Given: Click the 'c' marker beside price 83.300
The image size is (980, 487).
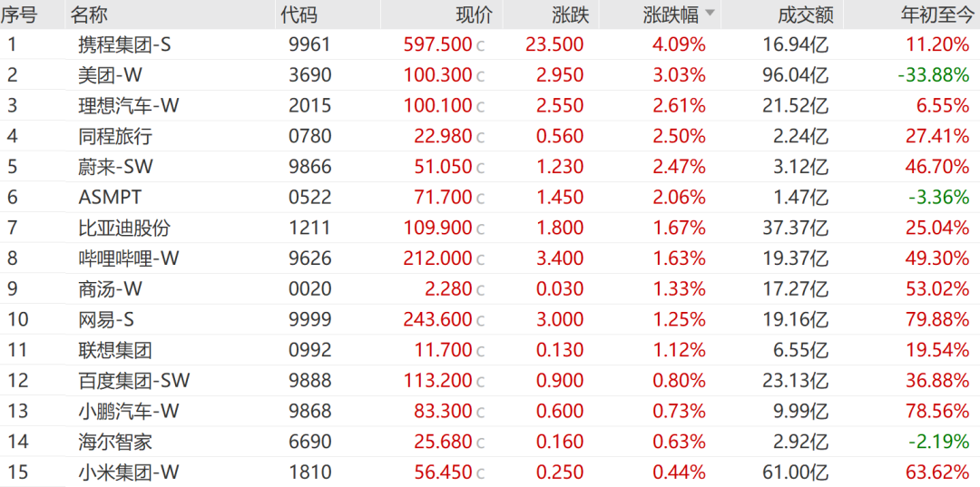Looking at the screenshot, I should (x=481, y=412).
